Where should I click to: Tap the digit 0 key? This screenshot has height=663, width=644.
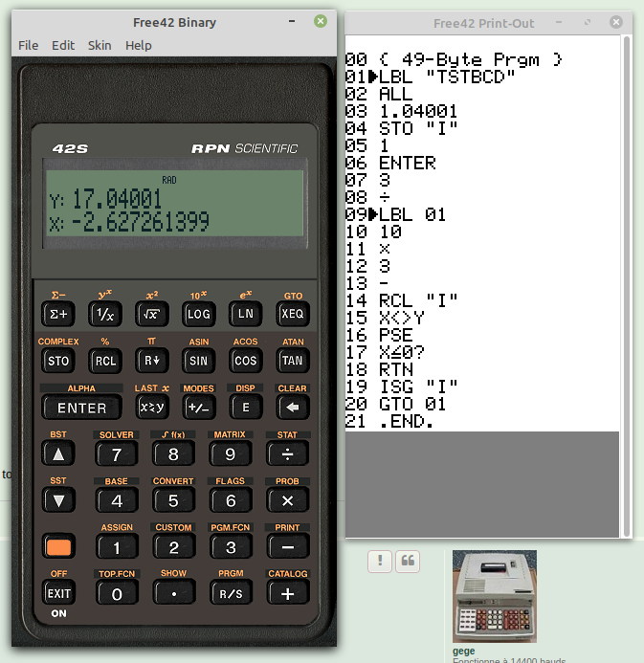click(117, 594)
